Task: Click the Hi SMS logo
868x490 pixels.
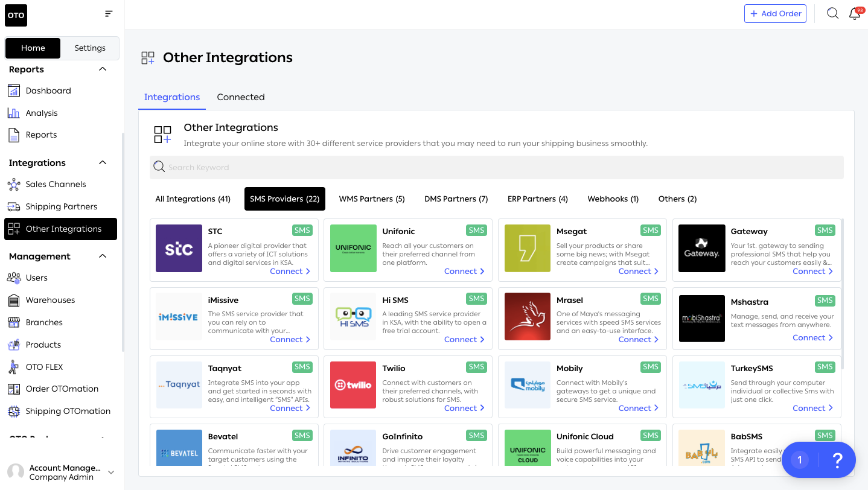Action: (353, 317)
